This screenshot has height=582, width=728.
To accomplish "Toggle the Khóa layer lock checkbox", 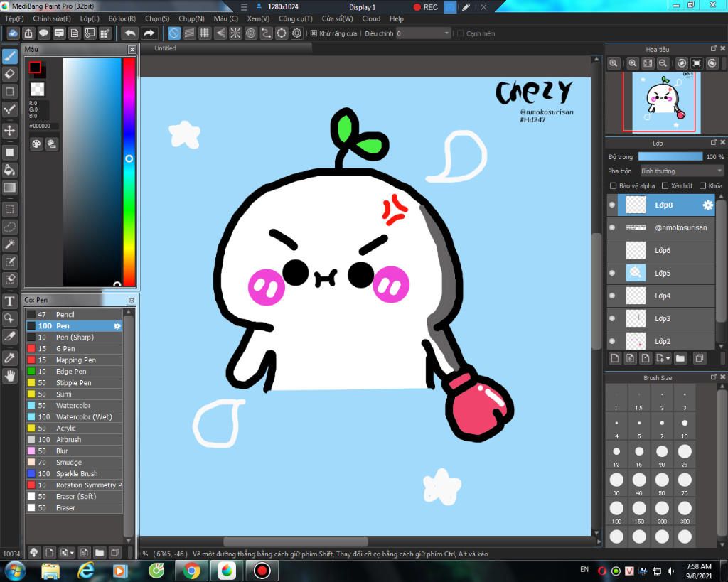I will point(703,185).
